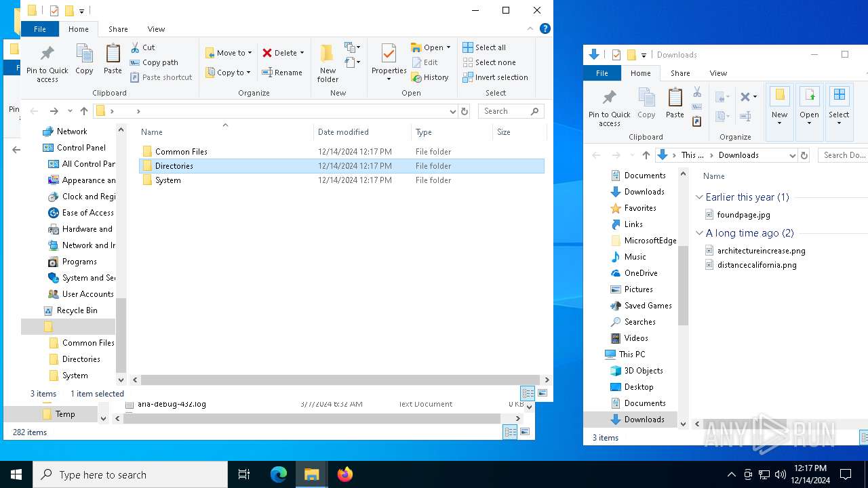The image size is (868, 488).
Task: Select architectureincrease.png in Downloads
Action: [761, 251]
